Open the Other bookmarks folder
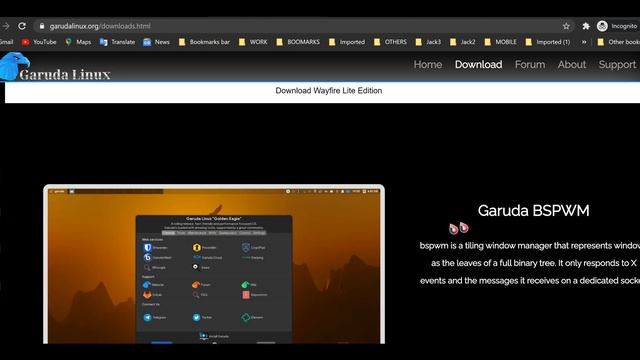Image resolution: width=640 pixels, height=360 pixels. [x=618, y=42]
